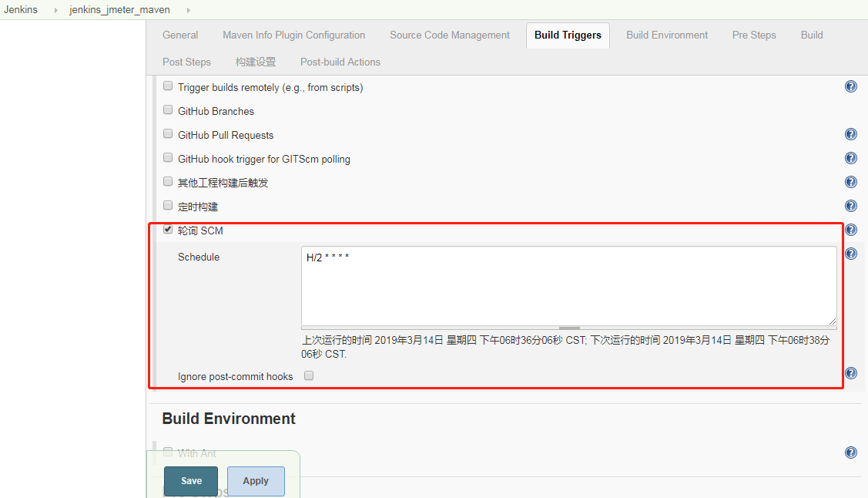Open help for With Ant option

(x=850, y=453)
